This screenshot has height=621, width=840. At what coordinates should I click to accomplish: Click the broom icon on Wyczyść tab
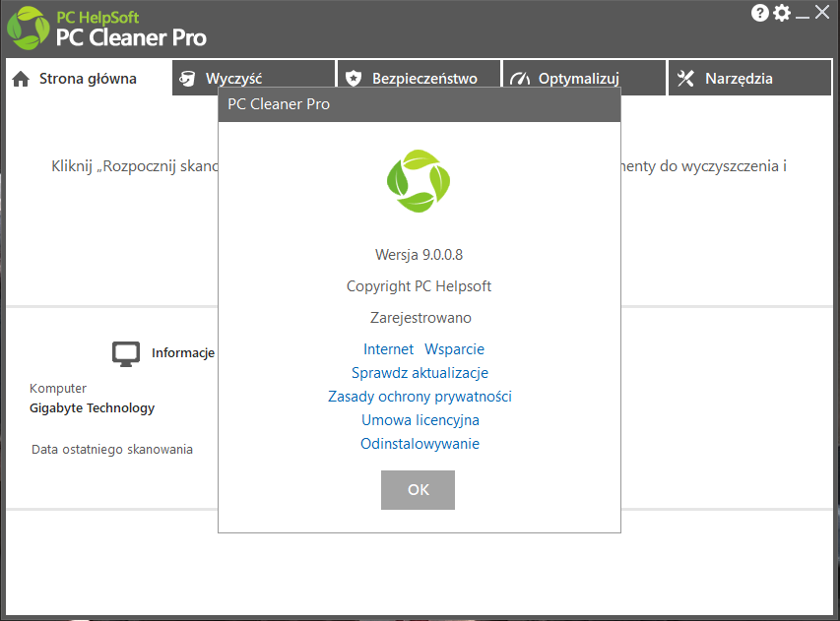click(187, 79)
